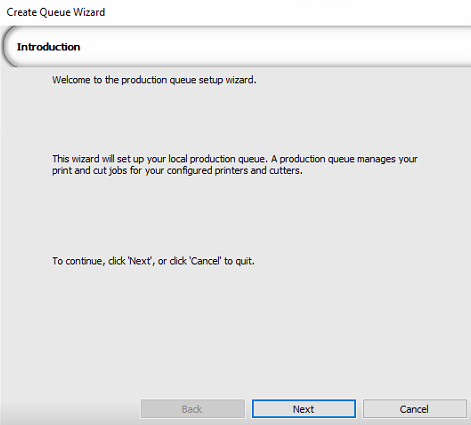Click the disabled Back button
The image size is (471, 425).
193,409
